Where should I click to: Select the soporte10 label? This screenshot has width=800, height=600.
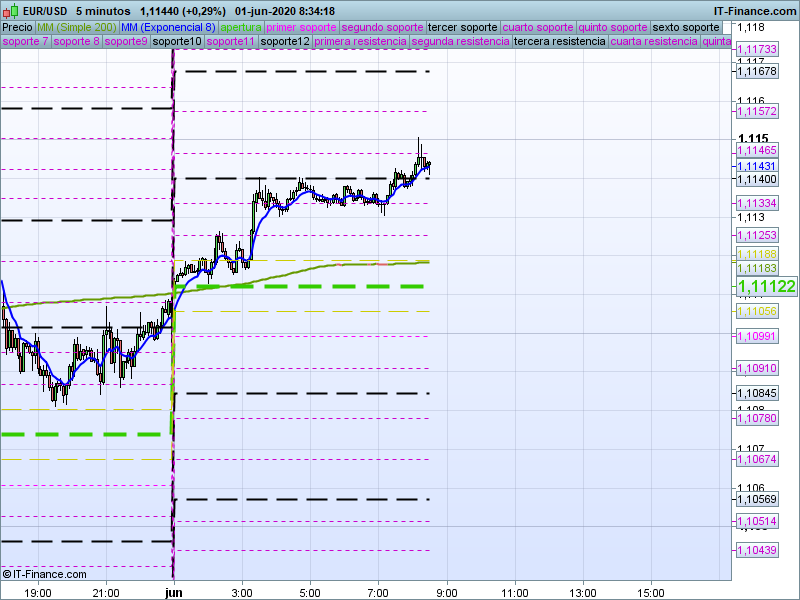177,41
